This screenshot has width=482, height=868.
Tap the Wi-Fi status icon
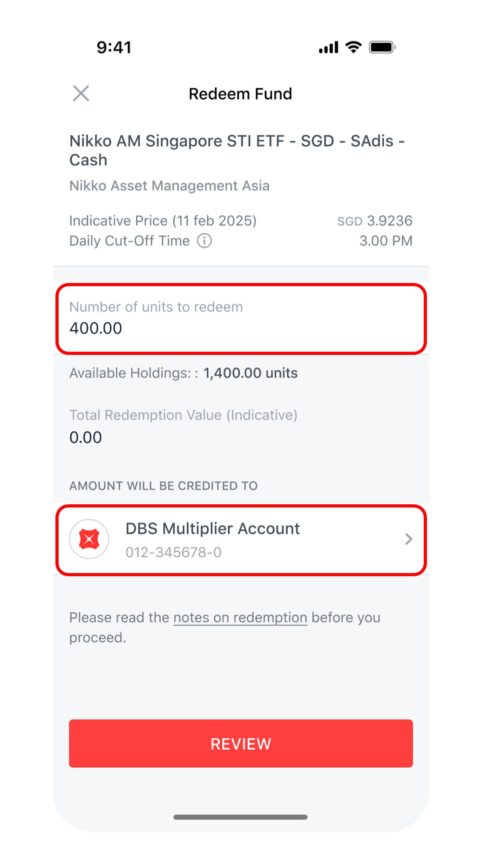[x=353, y=47]
